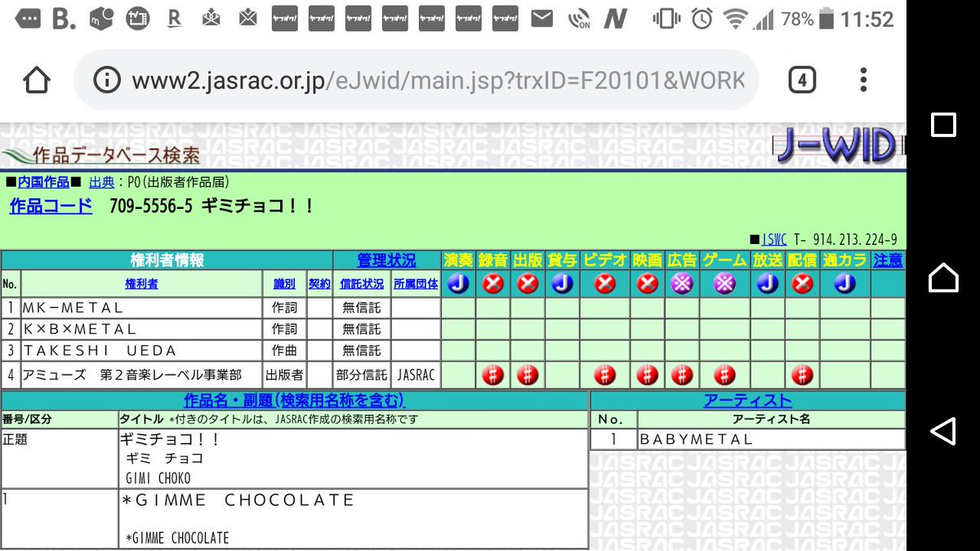Select the アミューズ 第2音楽レーベル事業部 cell
The height and width of the screenshot is (551, 980).
(142, 375)
